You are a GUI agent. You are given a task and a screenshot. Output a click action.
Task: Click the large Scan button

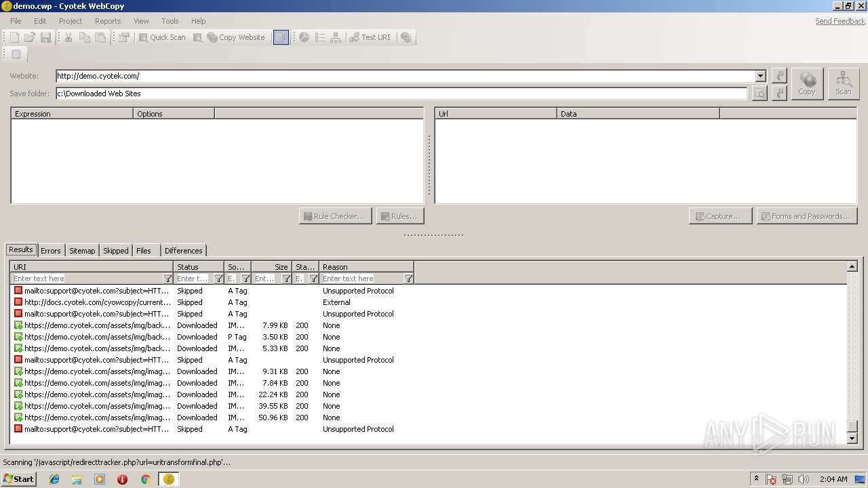coord(844,84)
